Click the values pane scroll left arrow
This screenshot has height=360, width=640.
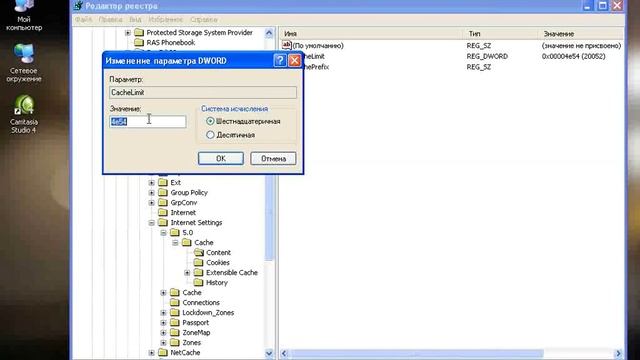284,353
